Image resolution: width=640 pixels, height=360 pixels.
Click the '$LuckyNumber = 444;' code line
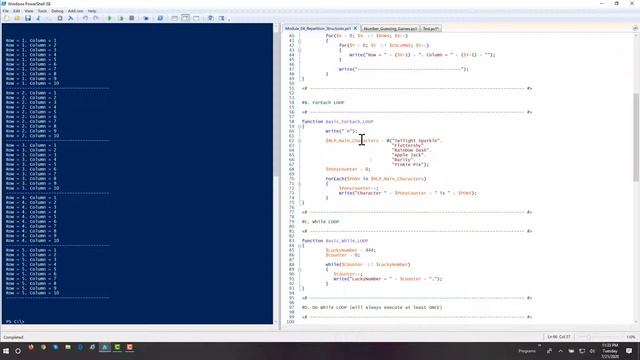click(351, 250)
